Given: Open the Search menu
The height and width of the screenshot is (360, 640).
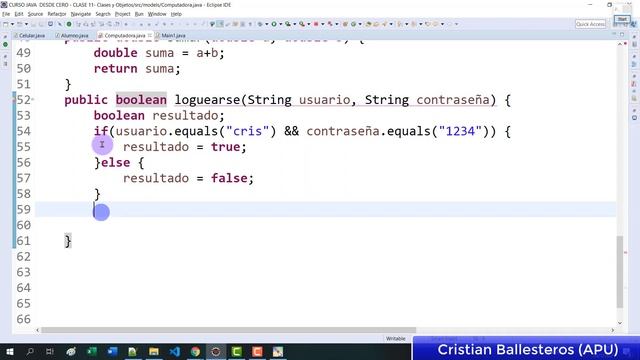Looking at the screenshot, I should pyautogui.click(x=103, y=14).
